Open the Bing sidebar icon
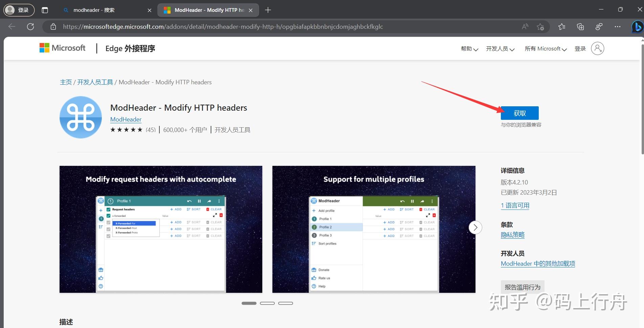Viewport: 644px width, 328px height. pyautogui.click(x=637, y=27)
